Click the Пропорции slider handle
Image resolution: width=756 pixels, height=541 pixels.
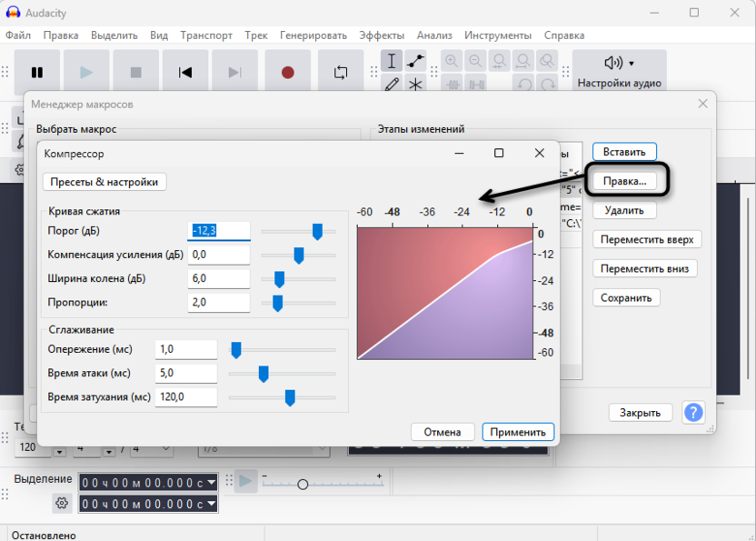(x=278, y=303)
